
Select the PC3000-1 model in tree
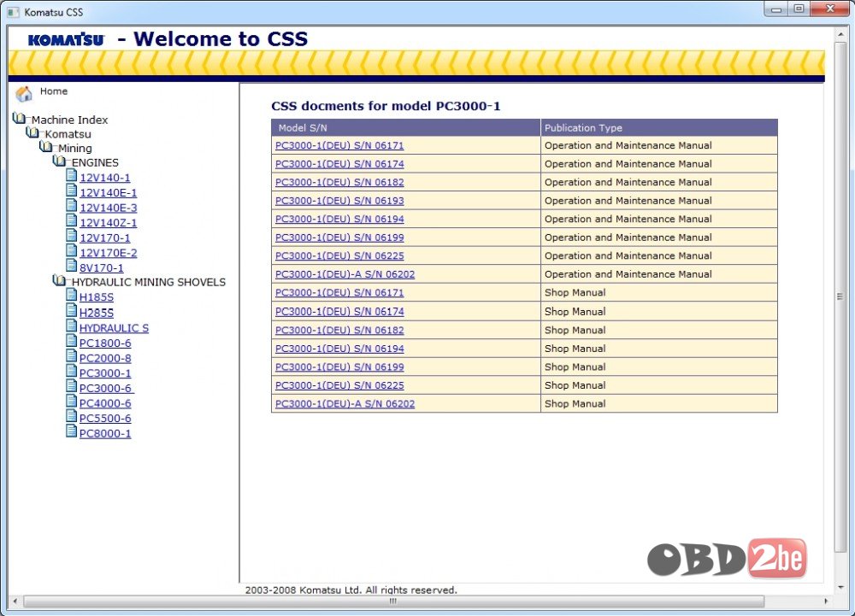tap(105, 373)
